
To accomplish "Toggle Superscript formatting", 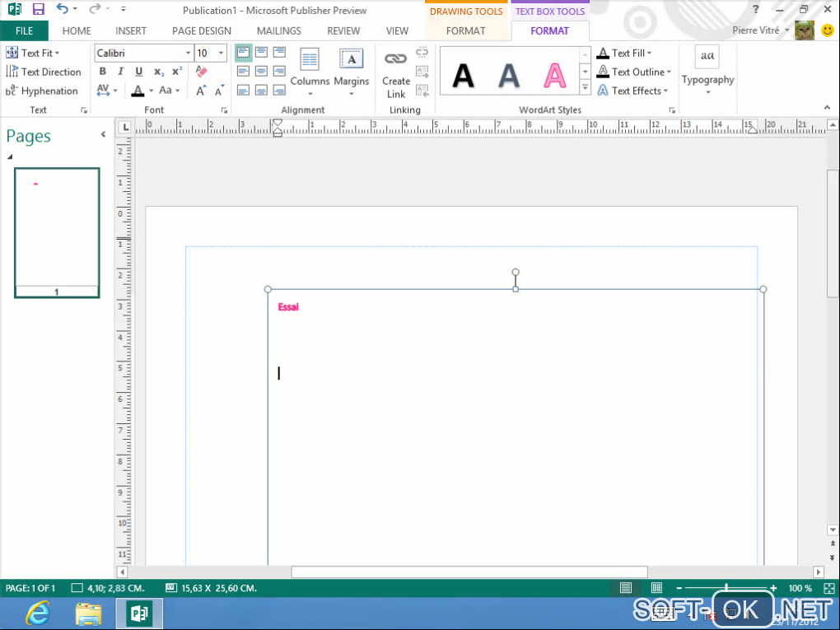I will (177, 72).
